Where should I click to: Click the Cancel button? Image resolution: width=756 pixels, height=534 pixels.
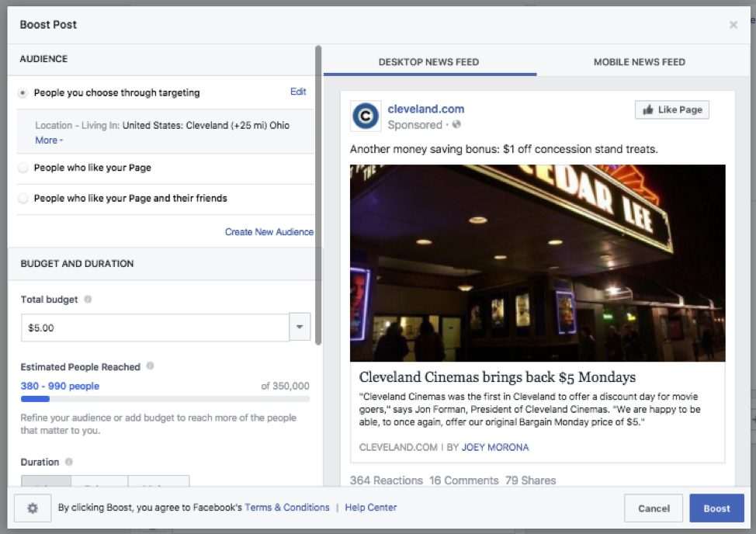tap(654, 508)
